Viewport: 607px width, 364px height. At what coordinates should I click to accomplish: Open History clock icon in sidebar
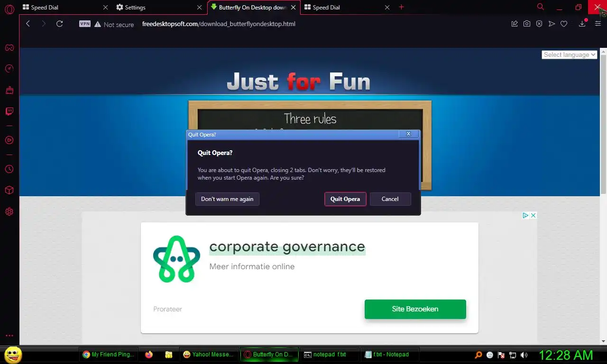click(9, 169)
